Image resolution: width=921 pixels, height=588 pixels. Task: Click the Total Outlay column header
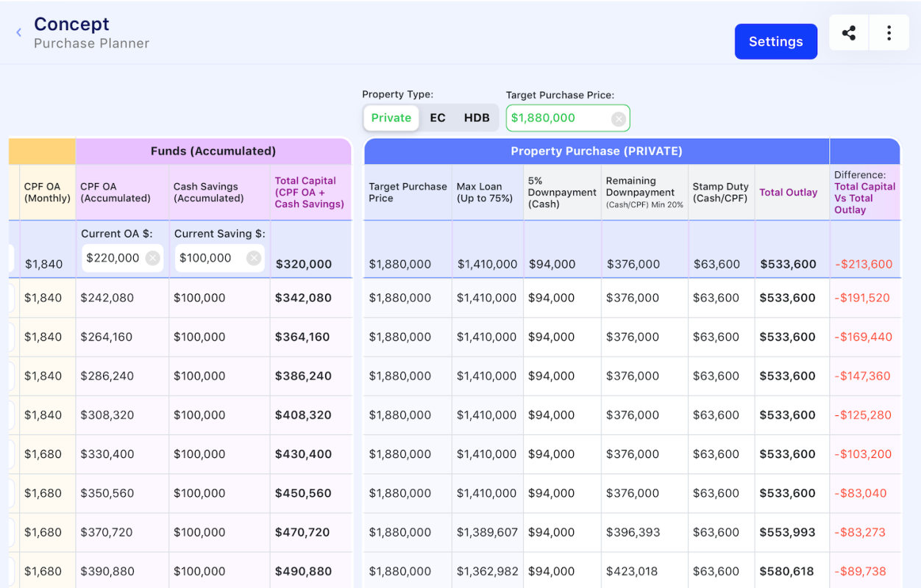tap(792, 193)
